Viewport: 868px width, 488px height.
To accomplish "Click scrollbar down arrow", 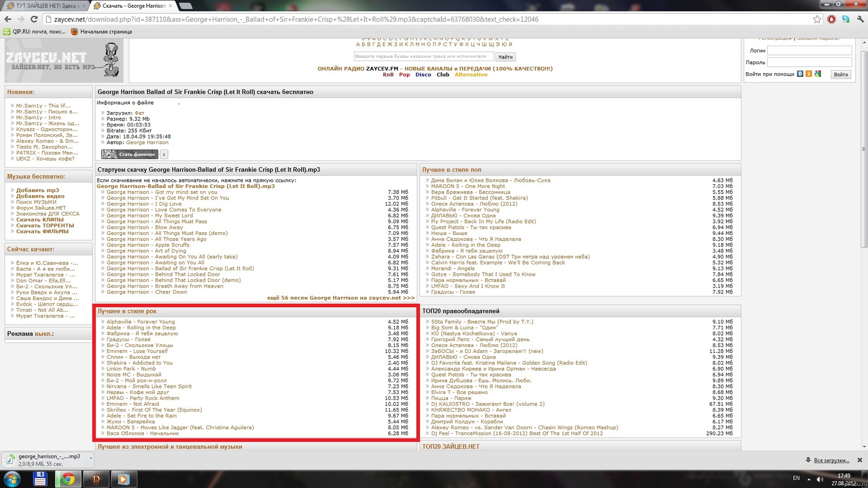I will tap(863, 447).
